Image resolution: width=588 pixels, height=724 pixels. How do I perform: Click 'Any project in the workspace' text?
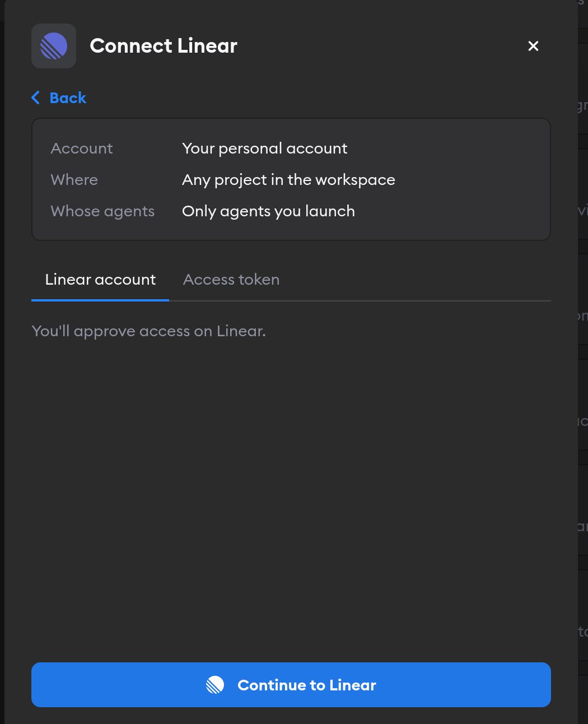(288, 180)
